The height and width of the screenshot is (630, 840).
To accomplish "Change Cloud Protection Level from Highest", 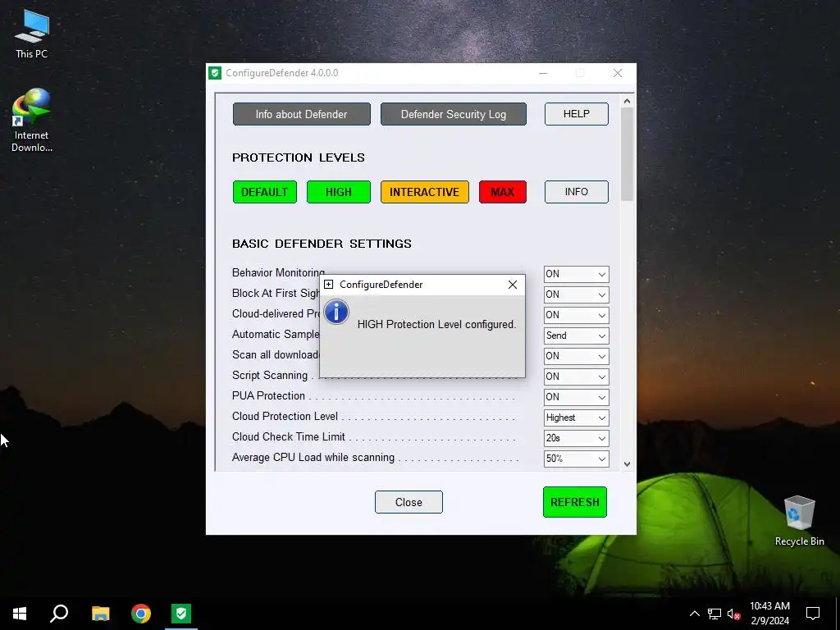I will pyautogui.click(x=576, y=418).
